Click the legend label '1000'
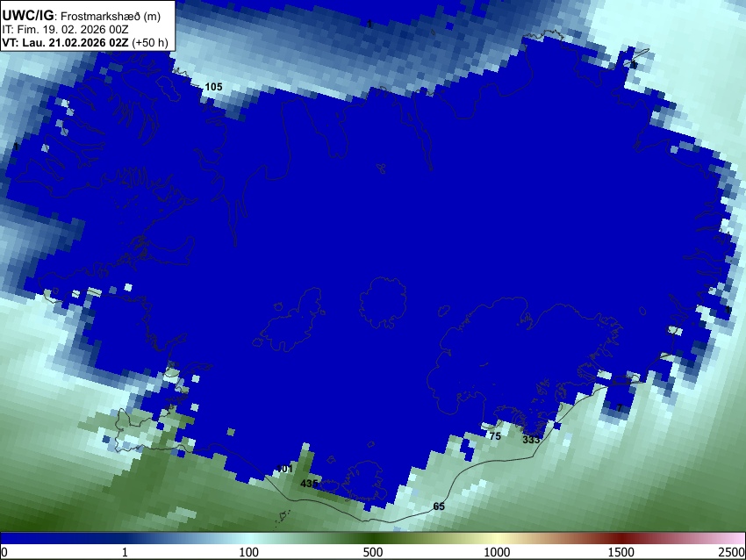746x560 pixels. tap(497, 552)
